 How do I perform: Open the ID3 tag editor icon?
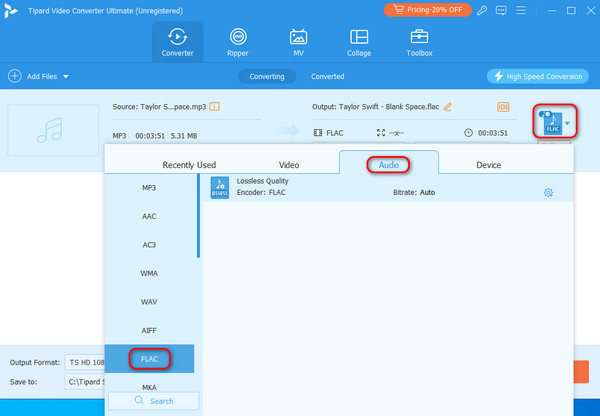click(503, 107)
